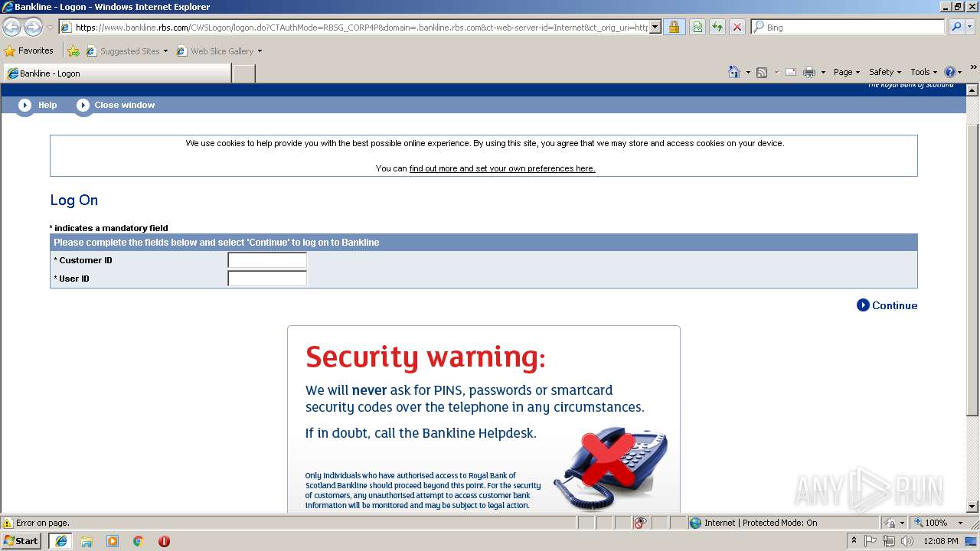Click the Close window link
This screenshot has width=980, height=551.
click(x=124, y=105)
